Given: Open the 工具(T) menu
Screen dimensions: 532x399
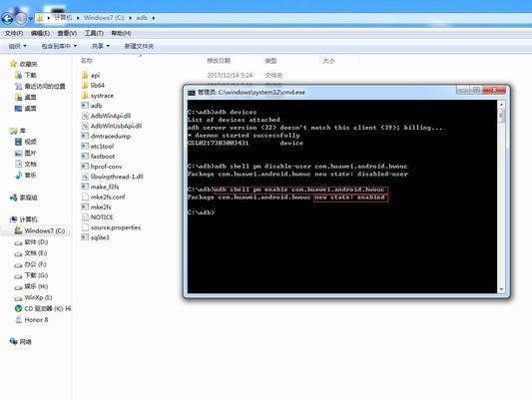Looking at the screenshot, I should coord(94,33).
